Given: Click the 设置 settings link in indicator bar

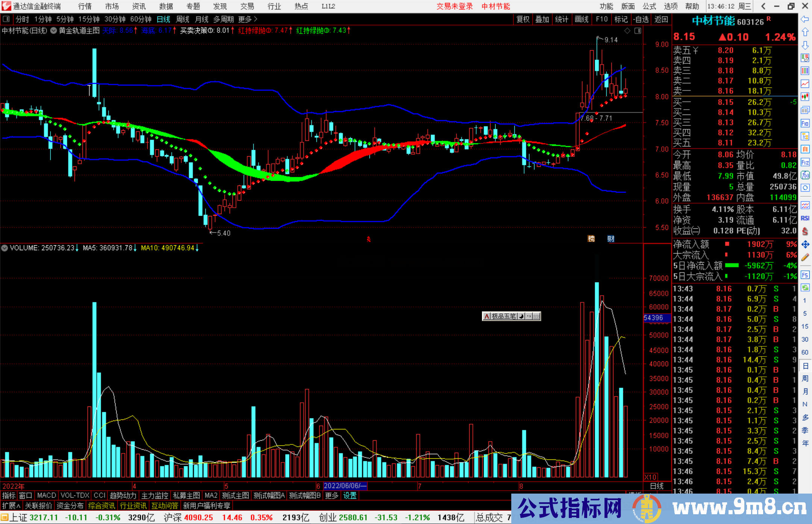Looking at the screenshot, I should pos(350,495).
